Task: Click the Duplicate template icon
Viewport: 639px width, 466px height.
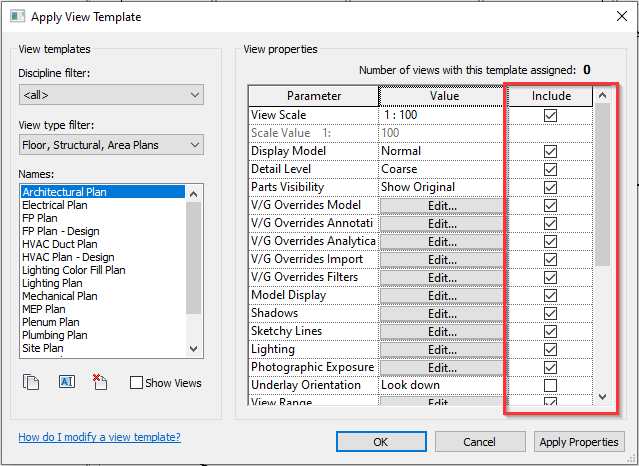Action: tap(30, 381)
